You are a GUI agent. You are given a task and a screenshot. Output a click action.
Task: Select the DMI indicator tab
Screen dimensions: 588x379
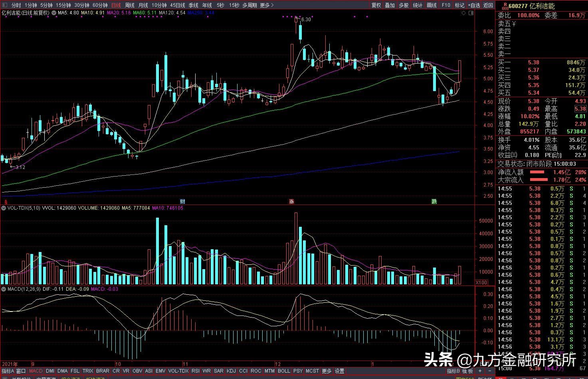(x=50, y=371)
